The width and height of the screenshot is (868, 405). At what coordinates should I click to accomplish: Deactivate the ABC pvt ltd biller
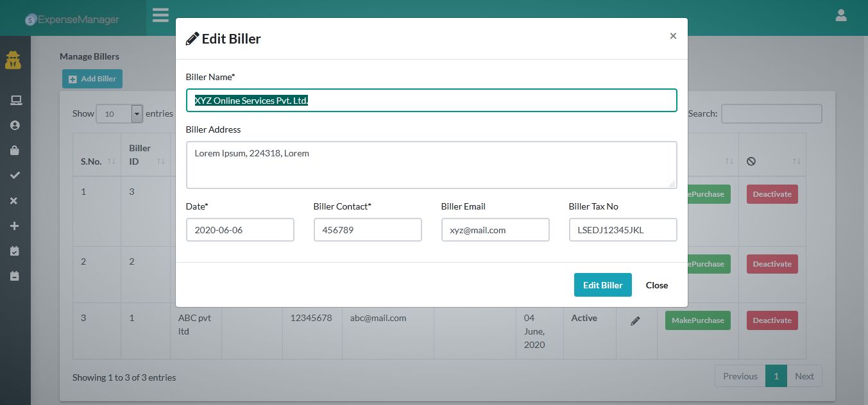[x=772, y=320]
